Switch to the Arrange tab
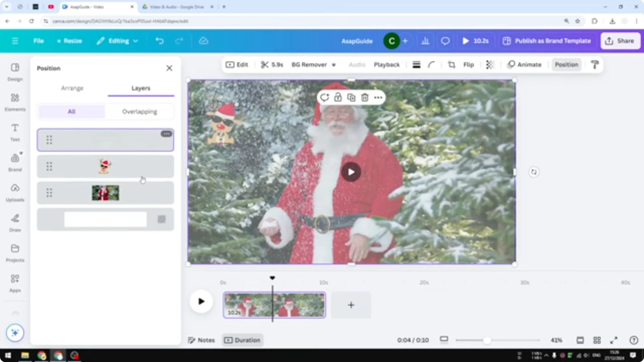644x362 pixels. (72, 88)
